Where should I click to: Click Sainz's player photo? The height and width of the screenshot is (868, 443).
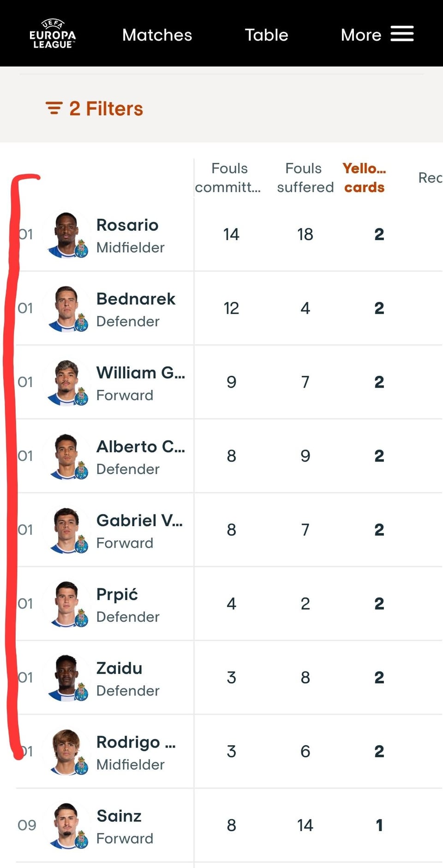pyautogui.click(x=67, y=825)
